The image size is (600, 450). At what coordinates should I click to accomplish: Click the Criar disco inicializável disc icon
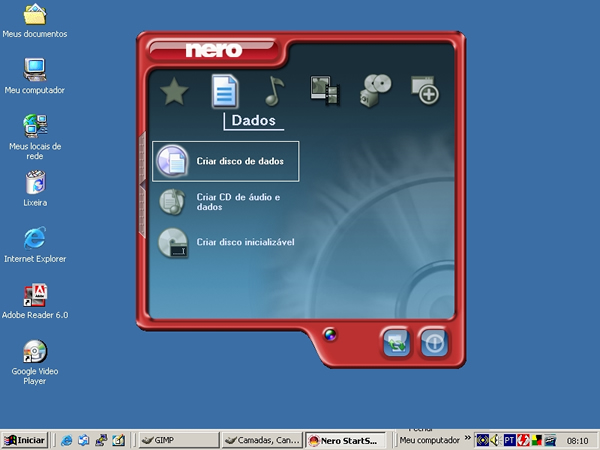click(x=173, y=242)
